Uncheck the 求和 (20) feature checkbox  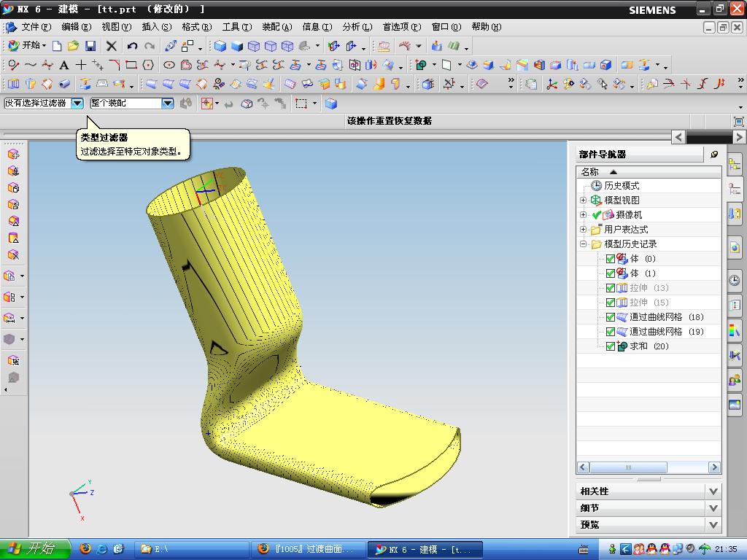611,346
